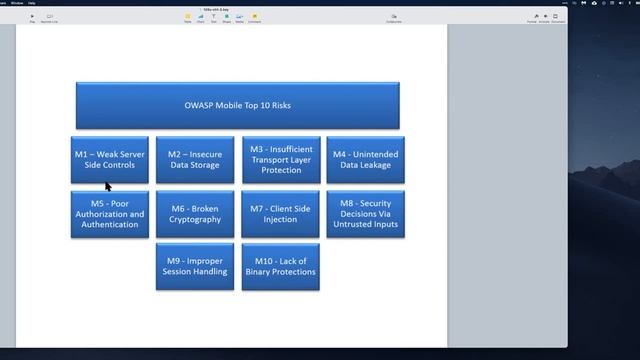Image resolution: width=640 pixels, height=360 pixels.
Task: Select M10 - Lack of Binary Protections box
Action: click(x=281, y=267)
